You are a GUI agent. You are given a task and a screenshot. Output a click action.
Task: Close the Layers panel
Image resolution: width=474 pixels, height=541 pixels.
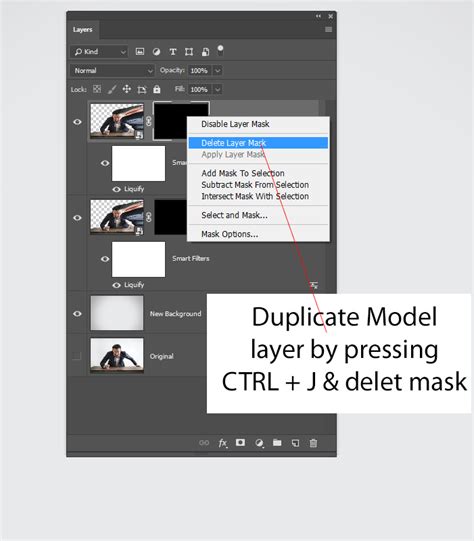(x=330, y=16)
